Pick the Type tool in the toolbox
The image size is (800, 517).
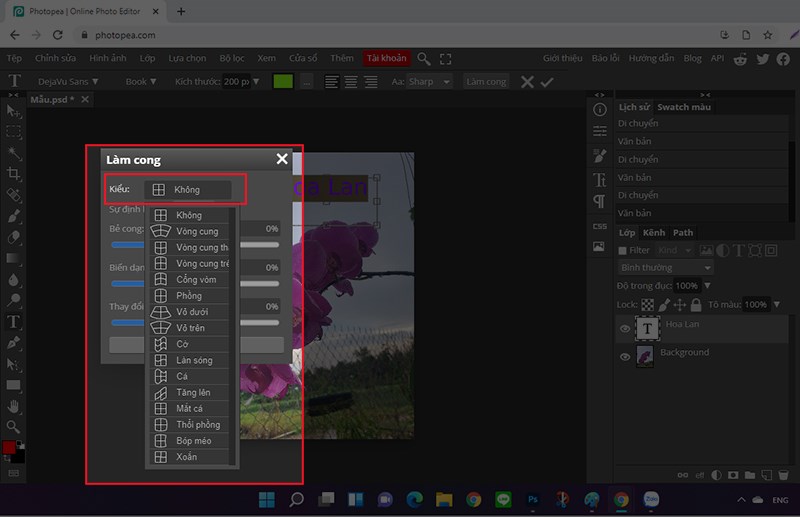(14, 322)
